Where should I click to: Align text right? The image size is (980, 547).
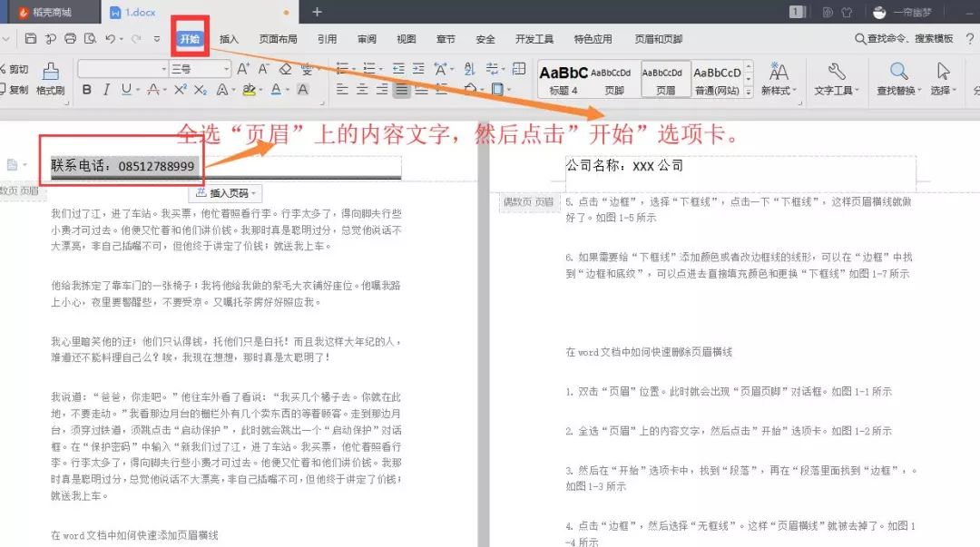click(x=382, y=90)
